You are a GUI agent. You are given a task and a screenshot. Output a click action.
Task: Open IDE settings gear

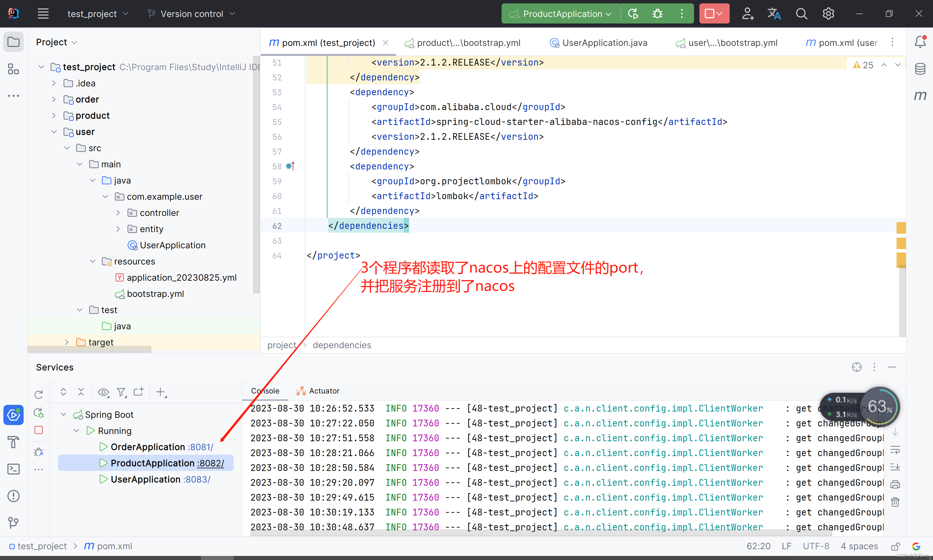click(828, 13)
